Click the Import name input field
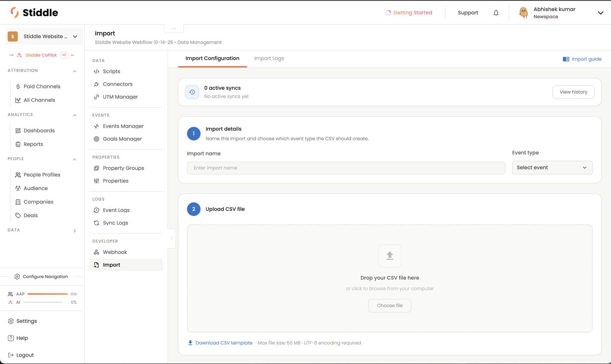Screen dimensions: 611x364 [346, 168]
